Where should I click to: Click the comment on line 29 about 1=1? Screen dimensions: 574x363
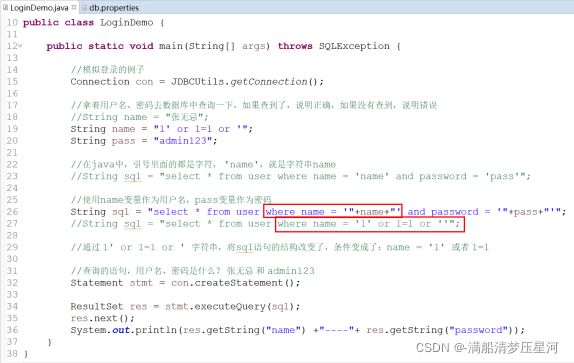click(280, 247)
